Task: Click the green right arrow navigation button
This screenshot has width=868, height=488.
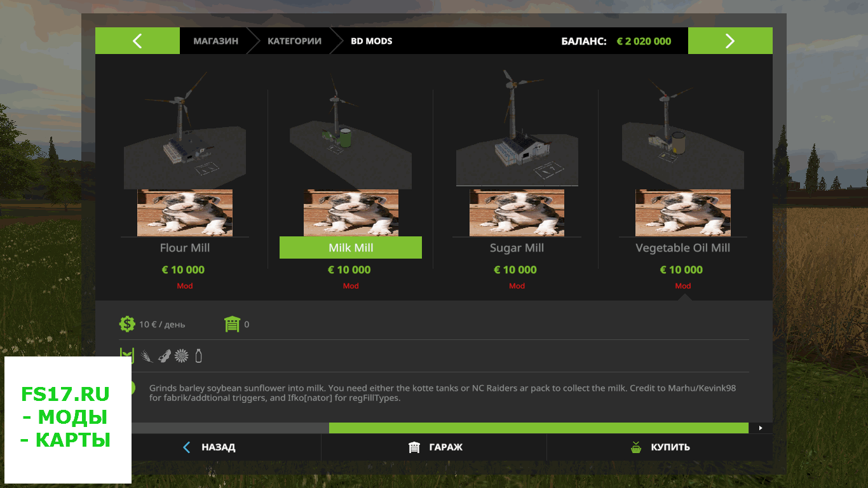Action: [730, 41]
